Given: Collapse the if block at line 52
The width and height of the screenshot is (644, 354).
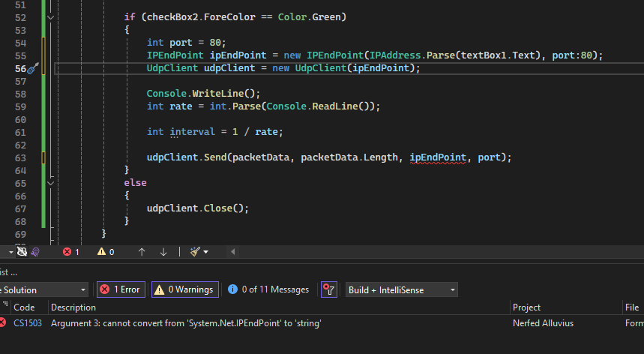Looking at the screenshot, I should click(x=50, y=17).
